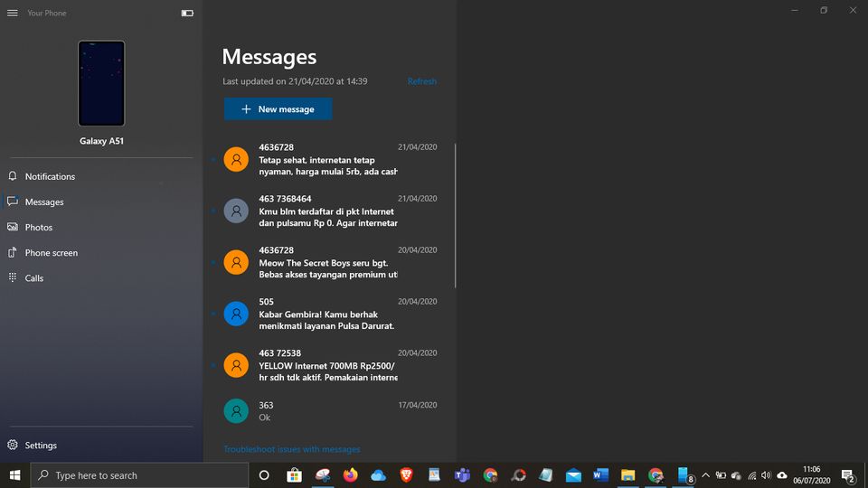
Task: Open Settings at sidebar bottom
Action: 41,446
